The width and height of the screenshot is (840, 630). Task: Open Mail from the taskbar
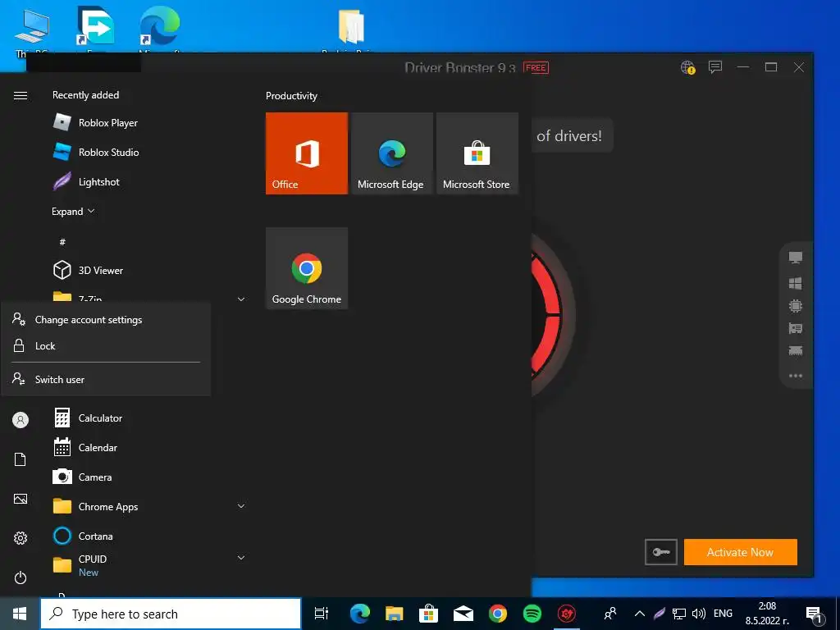click(463, 614)
